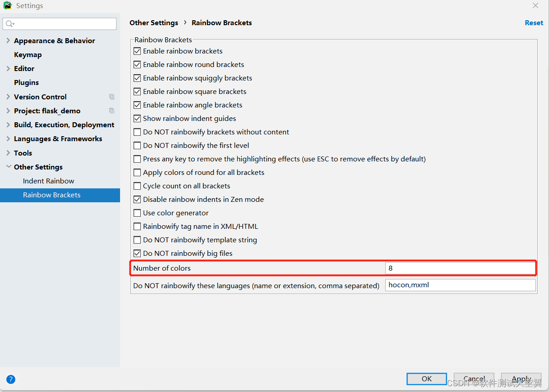Expand the Appearance & Behavior section
This screenshot has height=392, width=549.
[x=8, y=40]
